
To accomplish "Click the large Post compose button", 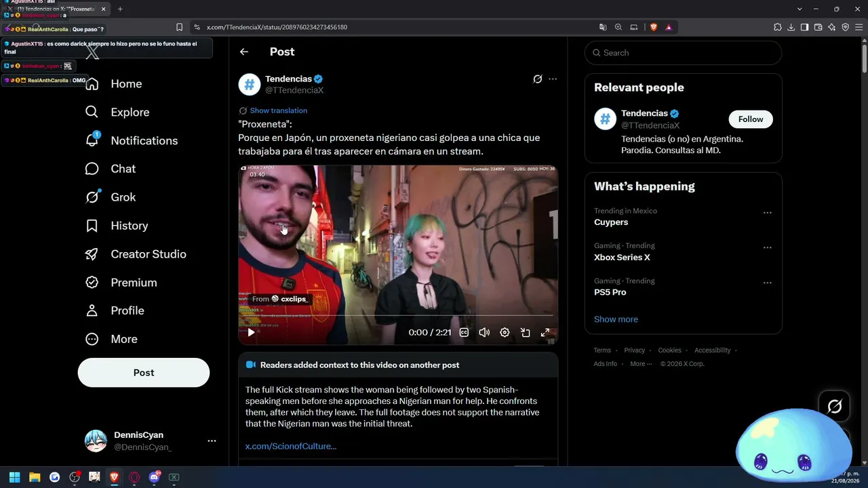I will click(x=144, y=373).
